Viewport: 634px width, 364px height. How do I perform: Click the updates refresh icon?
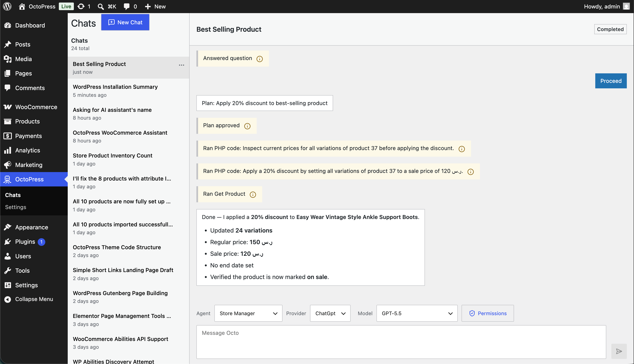click(81, 7)
